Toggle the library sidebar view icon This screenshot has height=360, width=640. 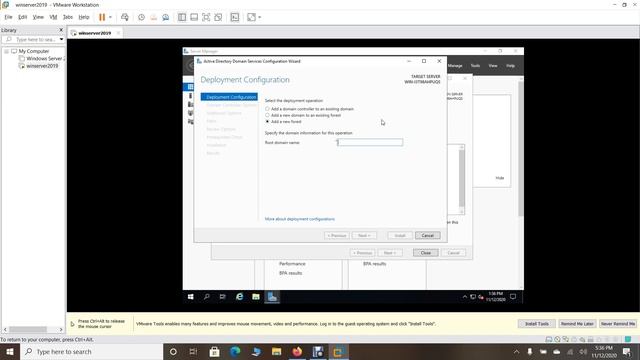click(x=182, y=17)
